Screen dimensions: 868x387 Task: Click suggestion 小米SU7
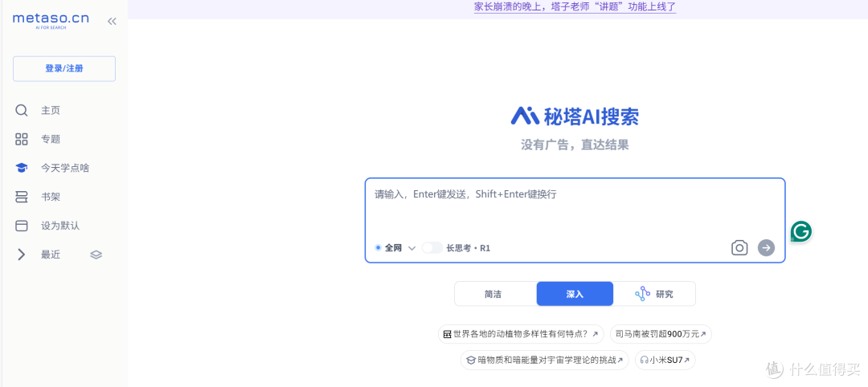[x=665, y=360]
